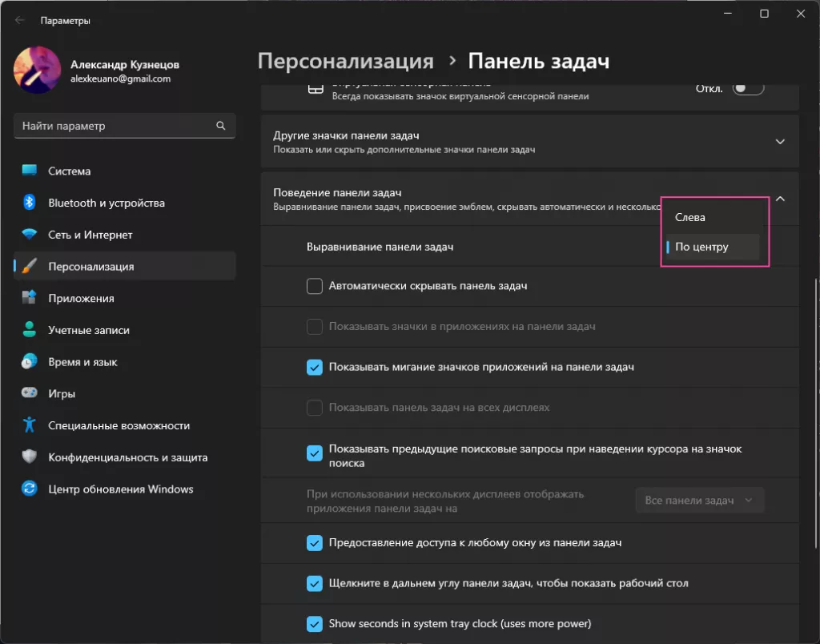Image resolution: width=820 pixels, height=644 pixels.
Task: Enable Автоматически скрывать панель задач checkbox
Action: tap(315, 286)
